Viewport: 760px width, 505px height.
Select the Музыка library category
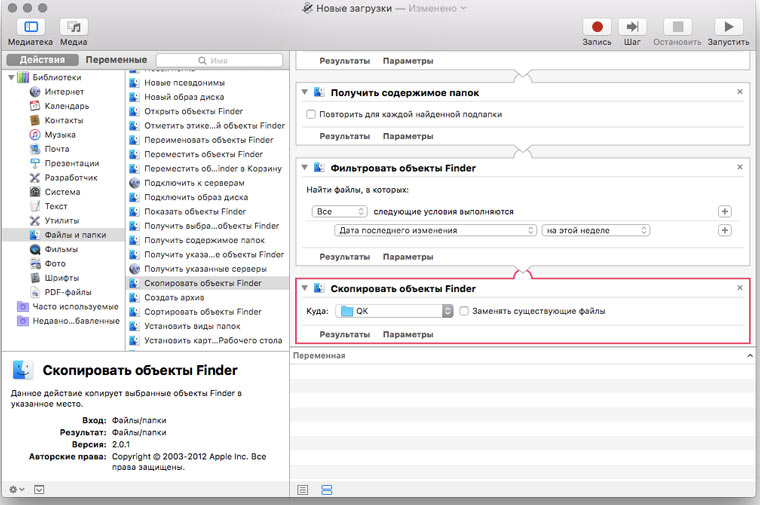[x=60, y=134]
